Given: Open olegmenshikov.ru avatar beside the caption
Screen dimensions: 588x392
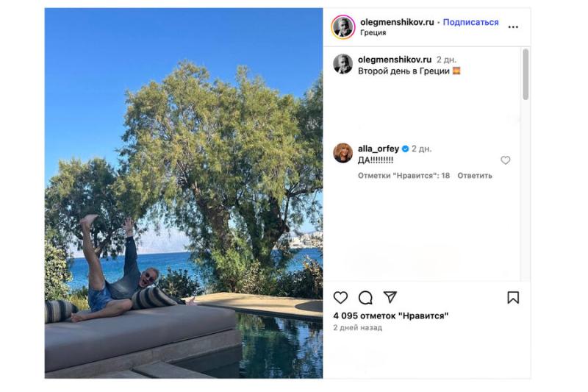Looking at the screenshot, I should point(343,64).
